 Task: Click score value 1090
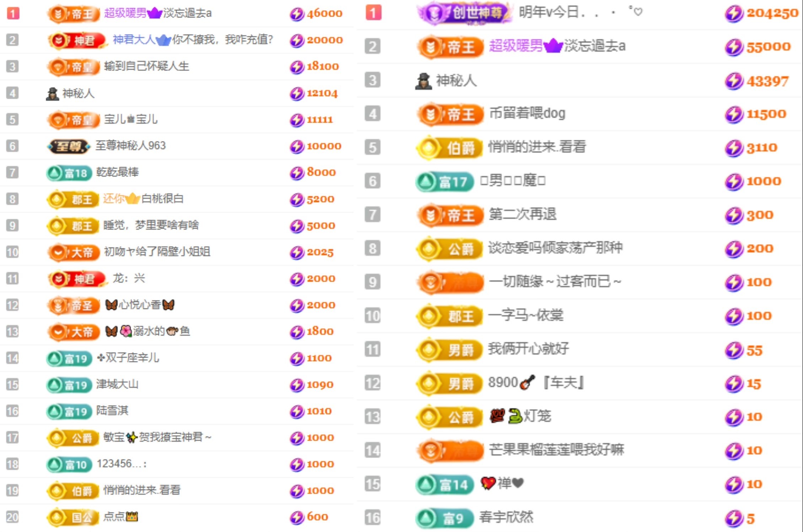[x=320, y=385]
